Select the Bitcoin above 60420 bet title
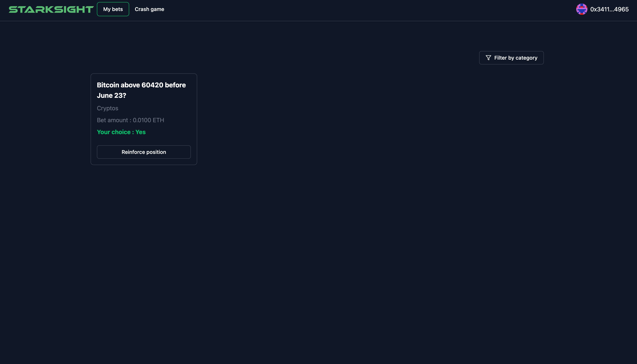Viewport: 637px width, 364px height. [141, 90]
